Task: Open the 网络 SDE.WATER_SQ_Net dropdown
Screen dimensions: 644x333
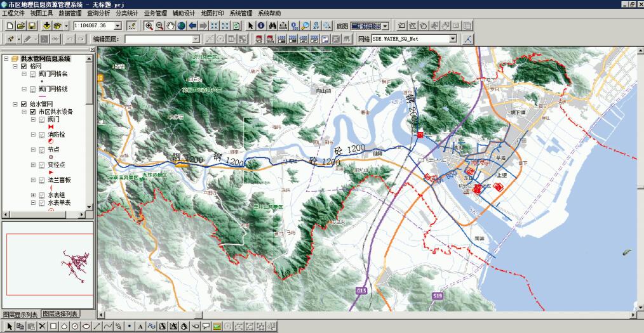Action: [x=453, y=39]
